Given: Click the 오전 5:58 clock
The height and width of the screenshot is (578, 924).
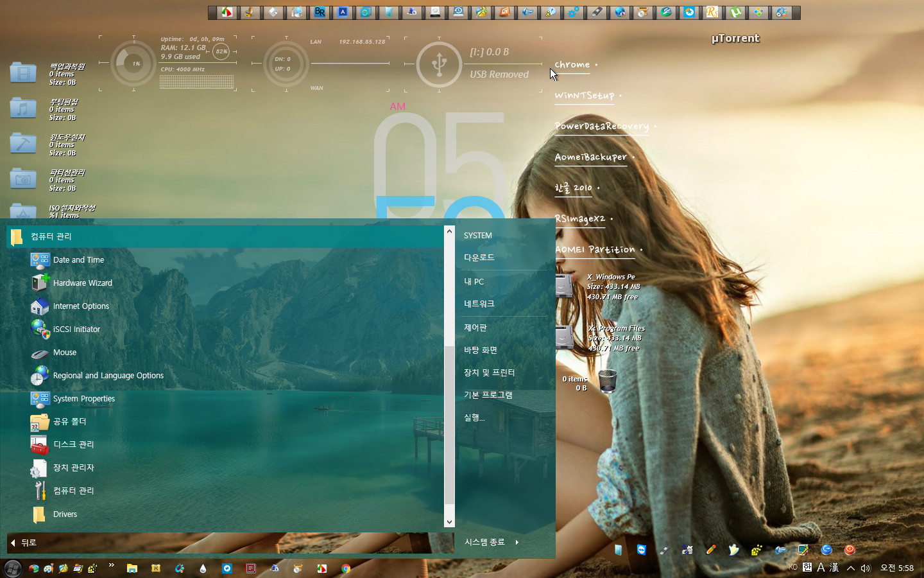Looking at the screenshot, I should [x=897, y=568].
